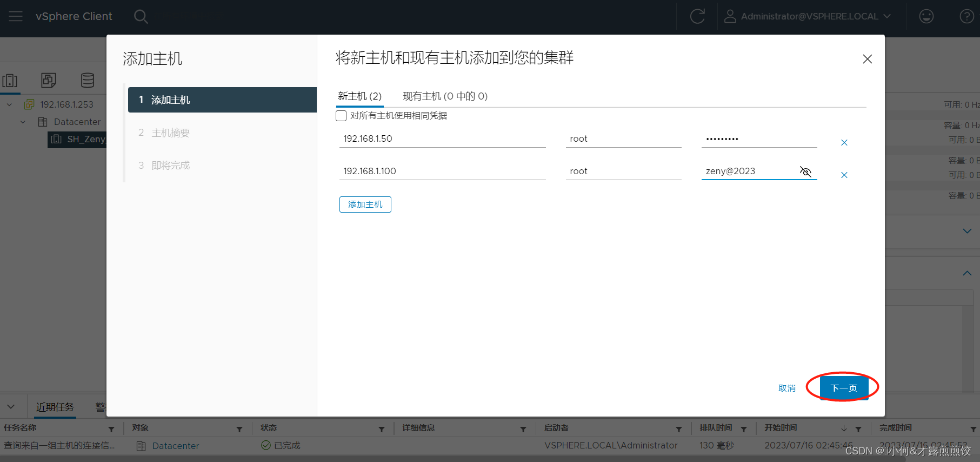Toggle sort arrow on 开始时间 column

pos(844,428)
